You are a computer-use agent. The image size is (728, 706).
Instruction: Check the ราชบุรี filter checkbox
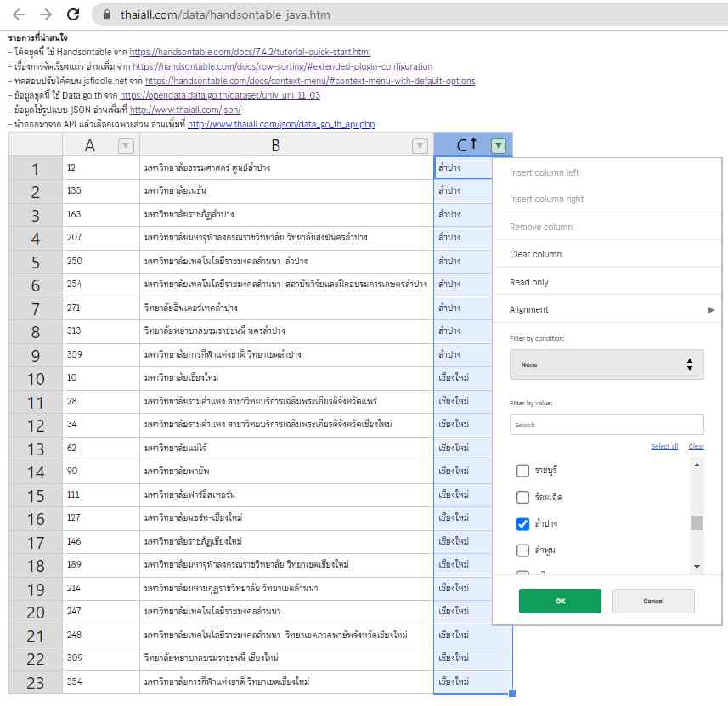[x=523, y=470]
